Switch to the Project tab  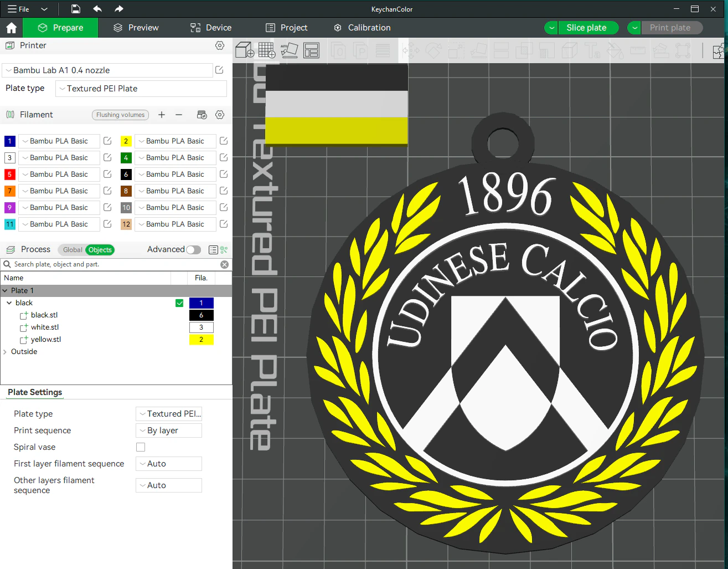click(286, 28)
